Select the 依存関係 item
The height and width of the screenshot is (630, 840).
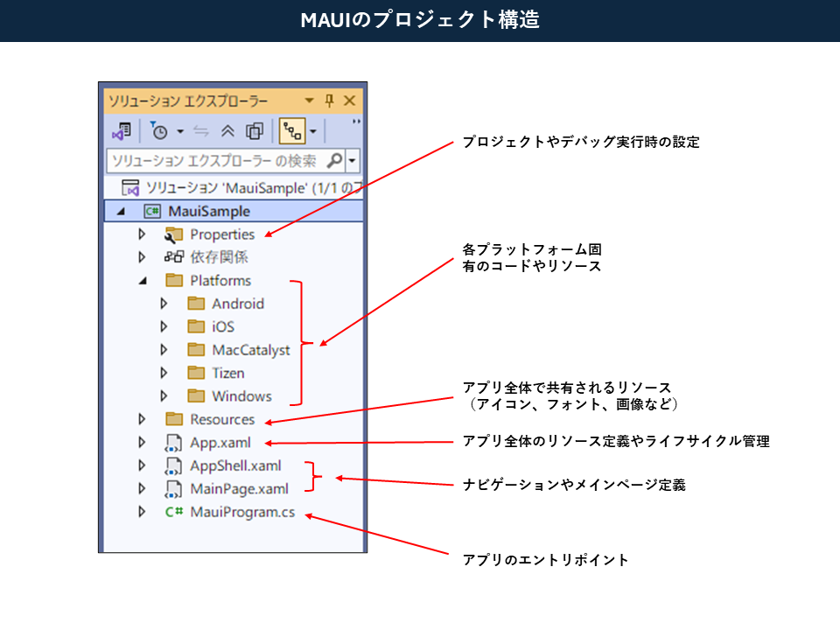[x=219, y=257]
